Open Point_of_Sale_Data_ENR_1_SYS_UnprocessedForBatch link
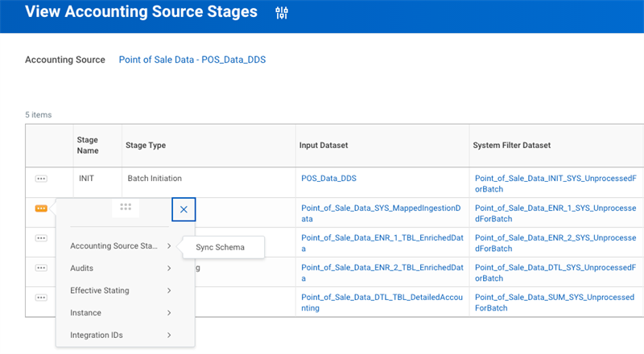Viewport: 644px width, 354px height. coord(555,213)
